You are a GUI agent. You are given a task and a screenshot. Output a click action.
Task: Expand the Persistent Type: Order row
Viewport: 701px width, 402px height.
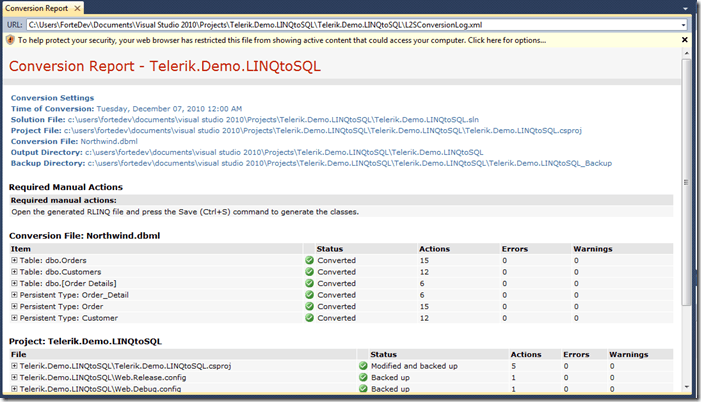14,306
